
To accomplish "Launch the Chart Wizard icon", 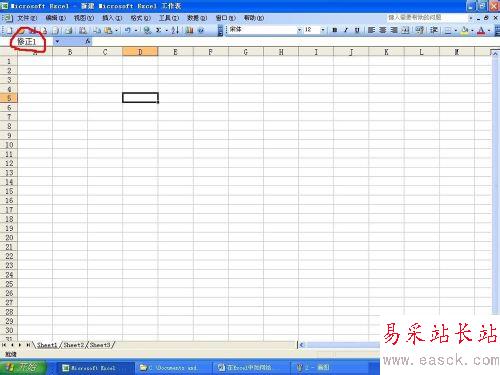I will click(x=189, y=30).
